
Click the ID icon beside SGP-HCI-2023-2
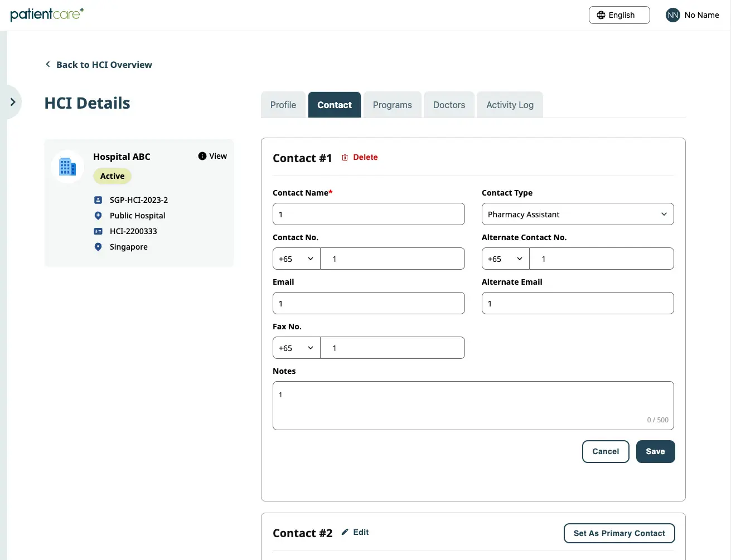[98, 199]
